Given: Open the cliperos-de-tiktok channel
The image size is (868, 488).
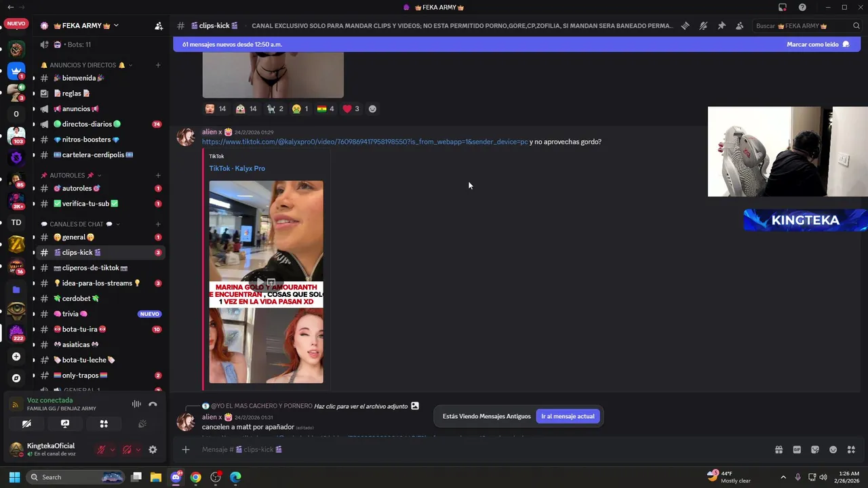Looking at the screenshot, I should pyautogui.click(x=101, y=268).
